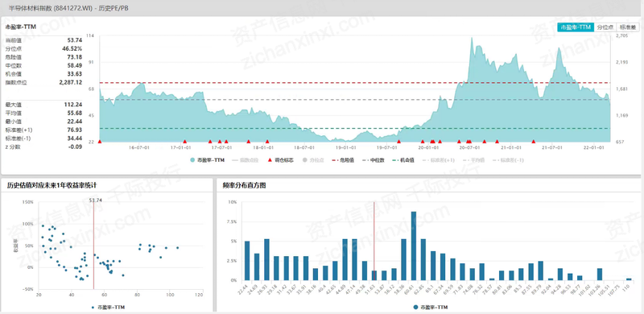Click the 中位数 value 58.49
This screenshot has height=314, width=644.
pyautogui.click(x=75, y=65)
